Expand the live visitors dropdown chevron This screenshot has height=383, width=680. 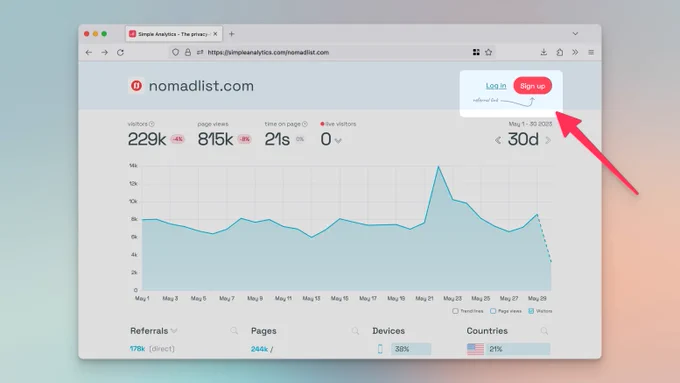[x=338, y=141]
